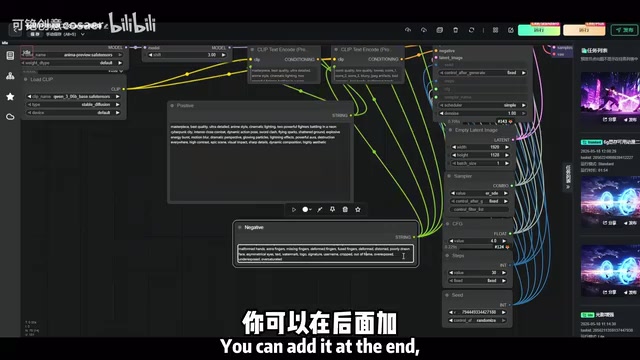Viewport: 640px width, 360px height.
Task: Click the cloud download icon in top toolbar
Action: coord(424,30)
